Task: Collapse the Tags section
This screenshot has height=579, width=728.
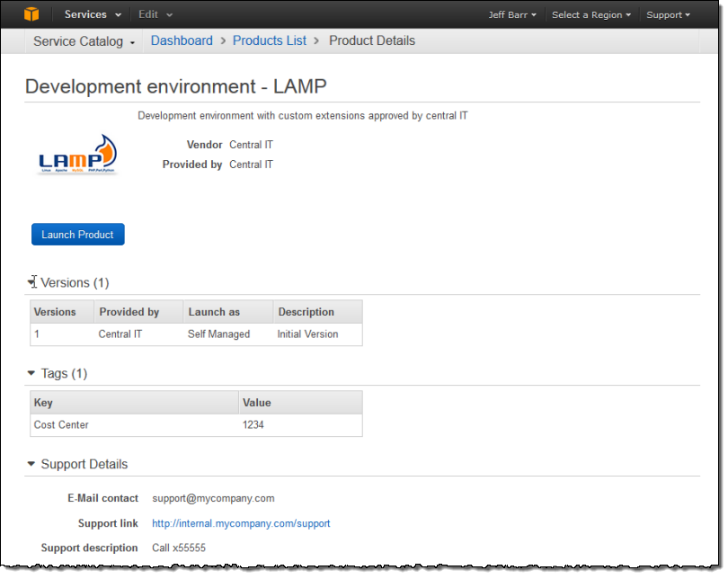Action: (x=32, y=373)
